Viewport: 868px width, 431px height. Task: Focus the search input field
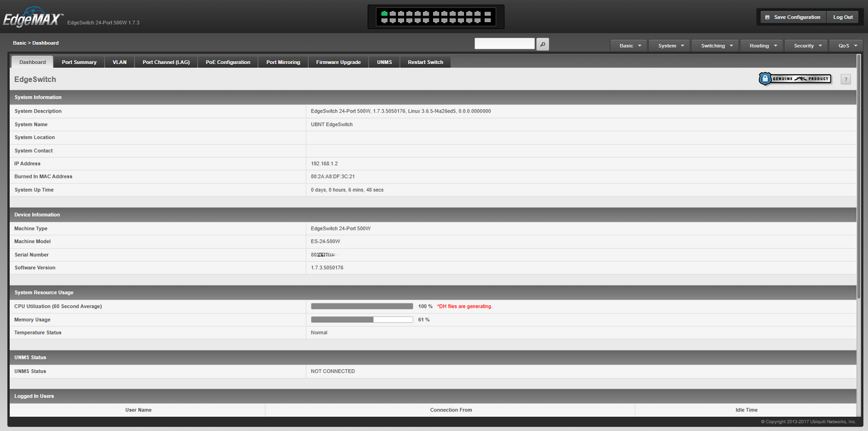pyautogui.click(x=505, y=44)
